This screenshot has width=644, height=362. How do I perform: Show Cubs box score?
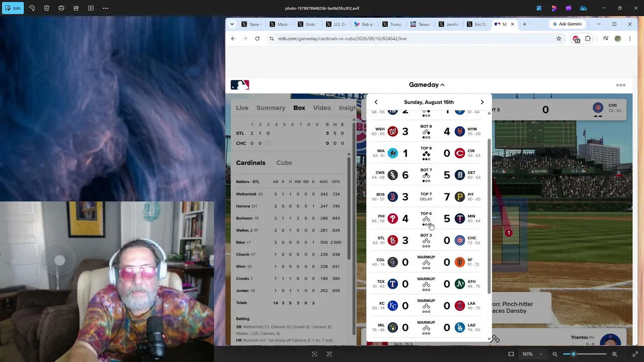[284, 163]
